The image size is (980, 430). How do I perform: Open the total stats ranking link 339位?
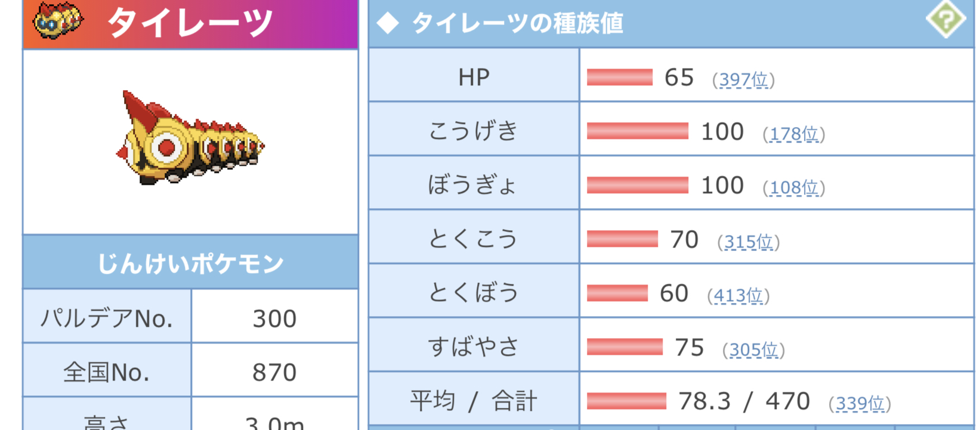[860, 404]
